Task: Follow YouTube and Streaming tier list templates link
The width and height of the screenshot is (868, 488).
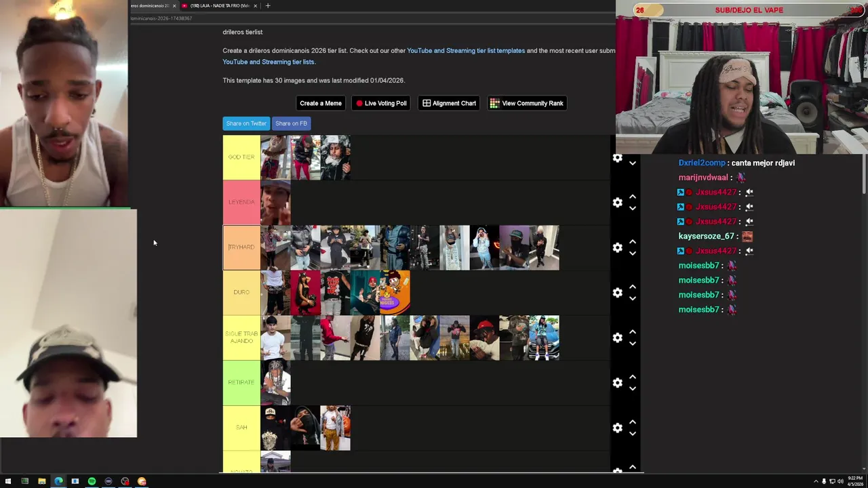Action: click(x=466, y=51)
